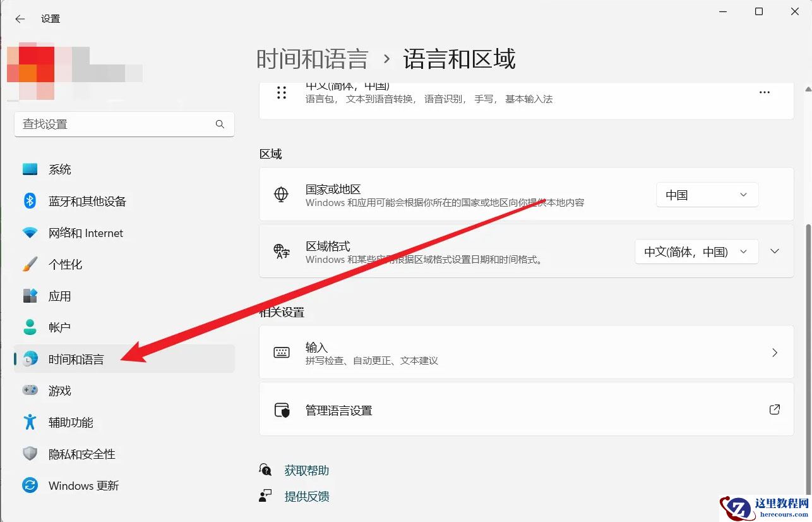The height and width of the screenshot is (522, 812).
Task: Expand the 区域格式 details chevron
Action: pos(775,252)
